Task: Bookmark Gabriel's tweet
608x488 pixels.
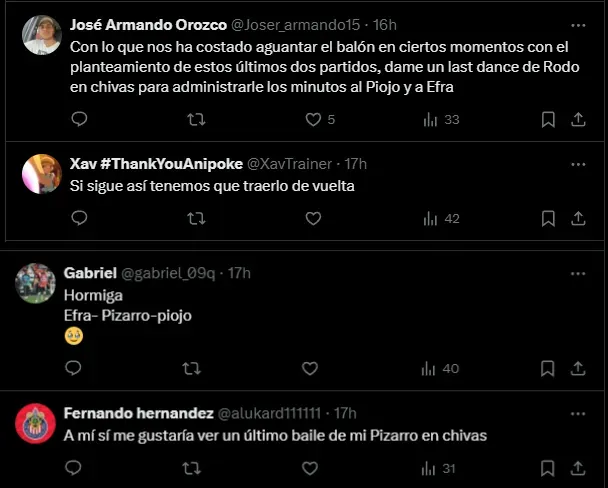Action: [548, 368]
